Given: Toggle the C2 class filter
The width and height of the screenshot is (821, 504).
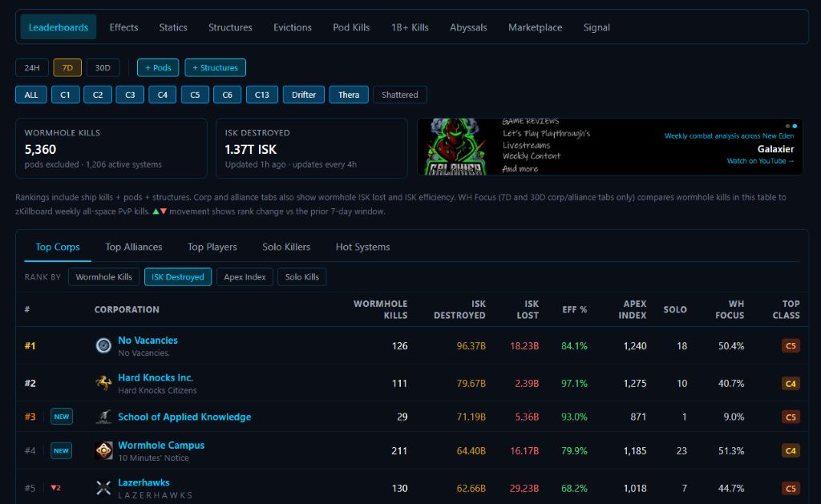Looking at the screenshot, I should (x=98, y=95).
